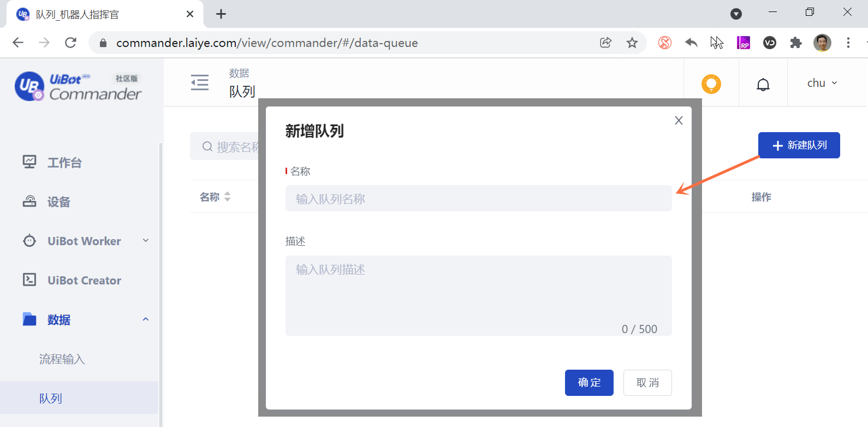Open Chrome three-dot menu
This screenshot has height=427, width=868.
(848, 43)
